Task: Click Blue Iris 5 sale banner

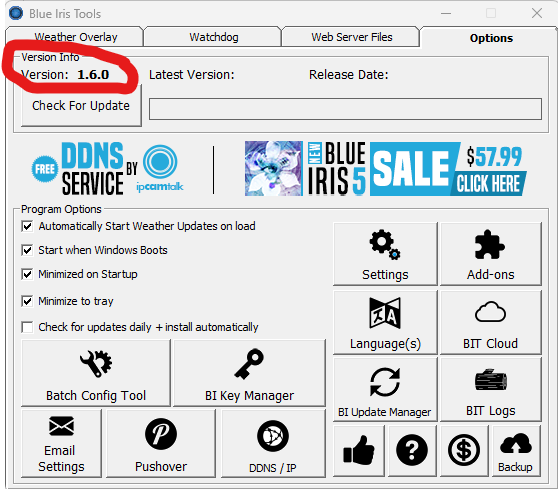Action: coord(386,169)
